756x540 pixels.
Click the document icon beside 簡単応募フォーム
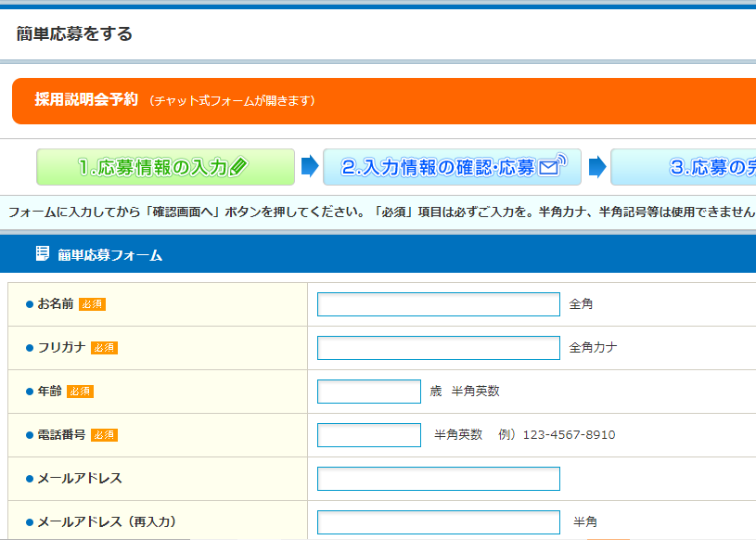click(x=42, y=254)
